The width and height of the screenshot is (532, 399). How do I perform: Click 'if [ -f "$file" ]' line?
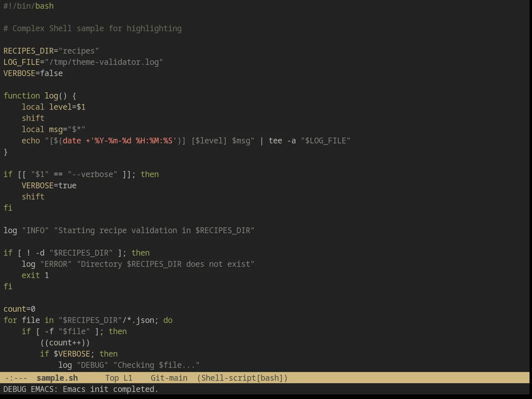click(x=74, y=332)
